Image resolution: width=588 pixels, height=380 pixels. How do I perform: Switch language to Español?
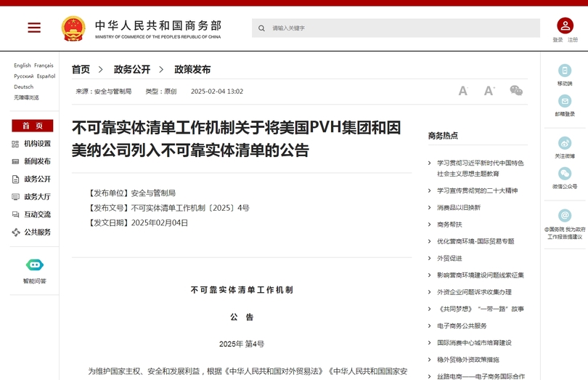(x=46, y=76)
